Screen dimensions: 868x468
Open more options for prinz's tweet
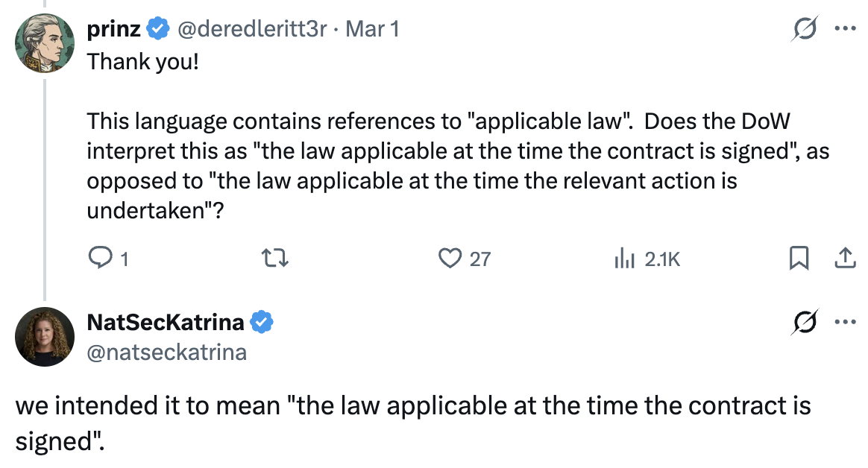pyautogui.click(x=845, y=31)
